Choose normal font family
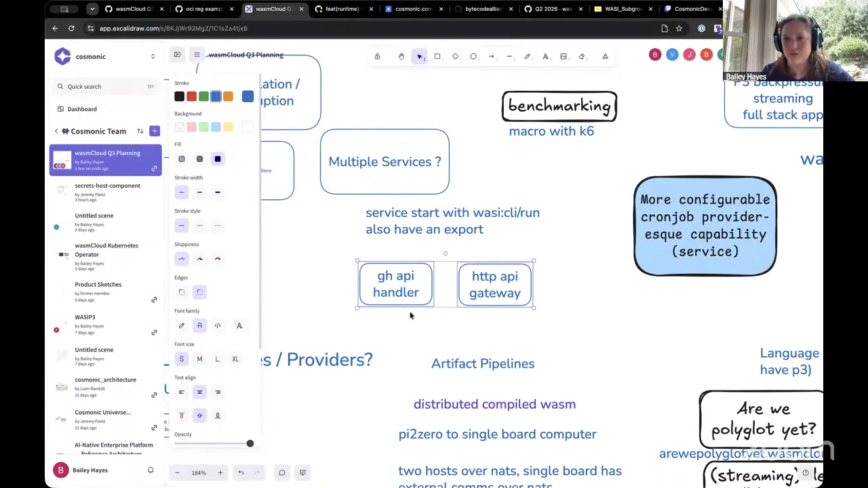Viewport: 868px width, 488px height. pos(199,326)
